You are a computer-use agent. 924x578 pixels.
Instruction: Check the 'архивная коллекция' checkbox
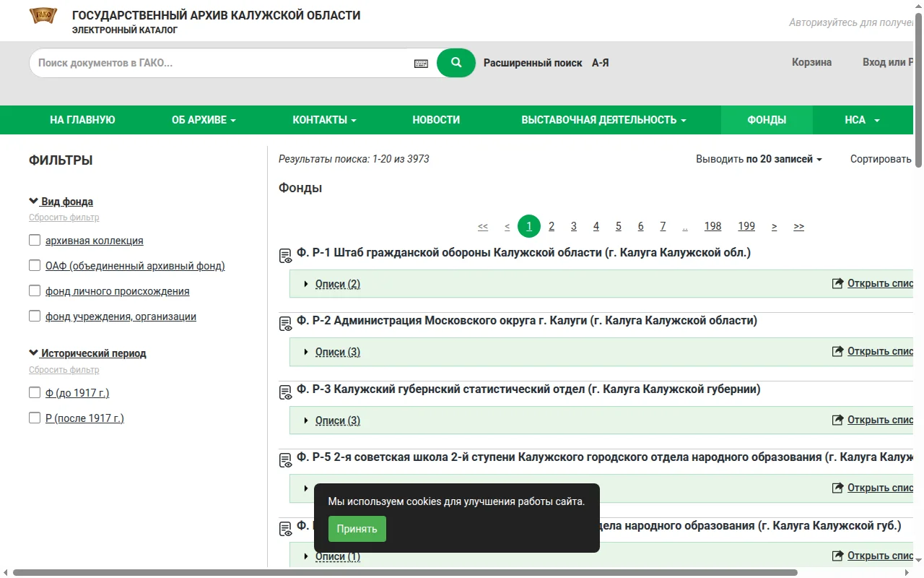pyautogui.click(x=35, y=240)
